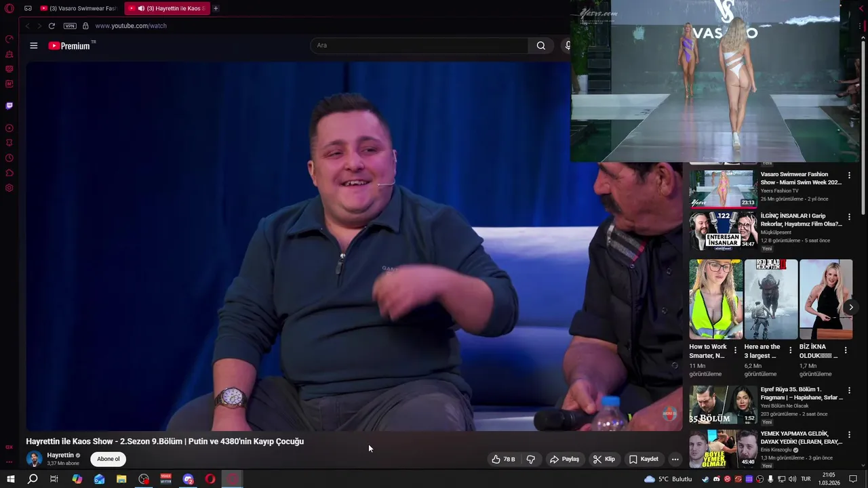Open Windows notification center icon

point(853,479)
